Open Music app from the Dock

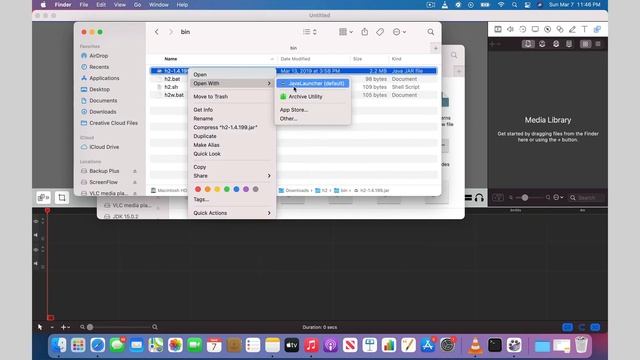pyautogui.click(x=311, y=345)
